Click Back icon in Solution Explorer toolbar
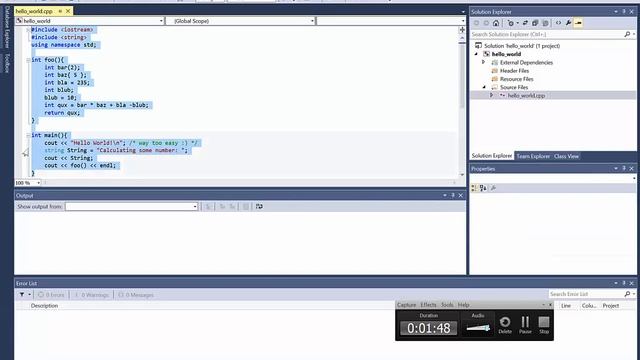Image resolution: width=640 pixels, height=360 pixels. 476,23
